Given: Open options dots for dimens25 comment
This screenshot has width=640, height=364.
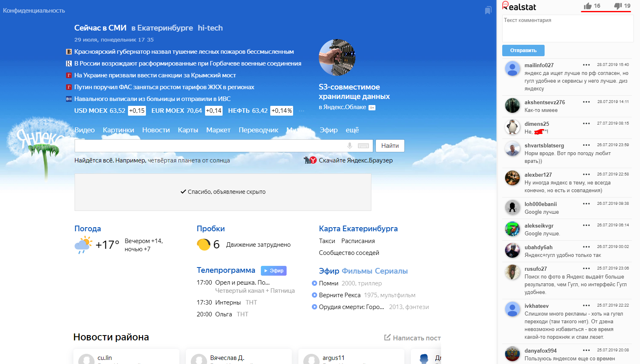Looking at the screenshot, I should [x=586, y=123].
